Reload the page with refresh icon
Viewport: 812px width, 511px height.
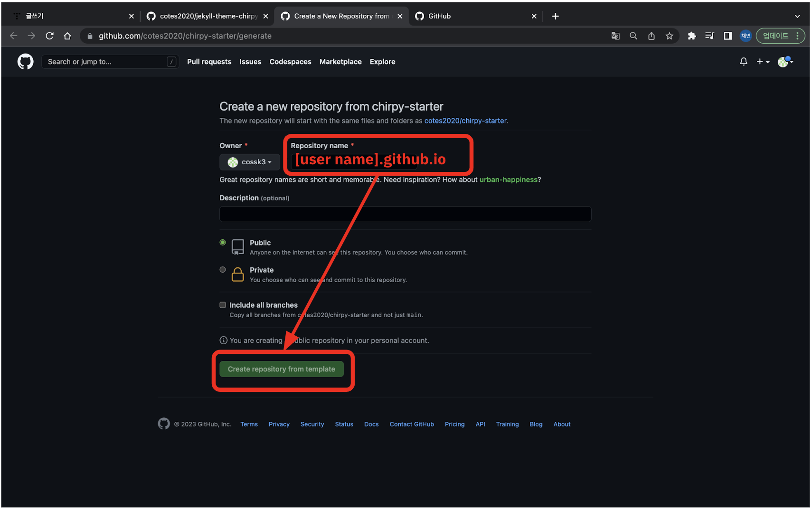[x=49, y=36]
